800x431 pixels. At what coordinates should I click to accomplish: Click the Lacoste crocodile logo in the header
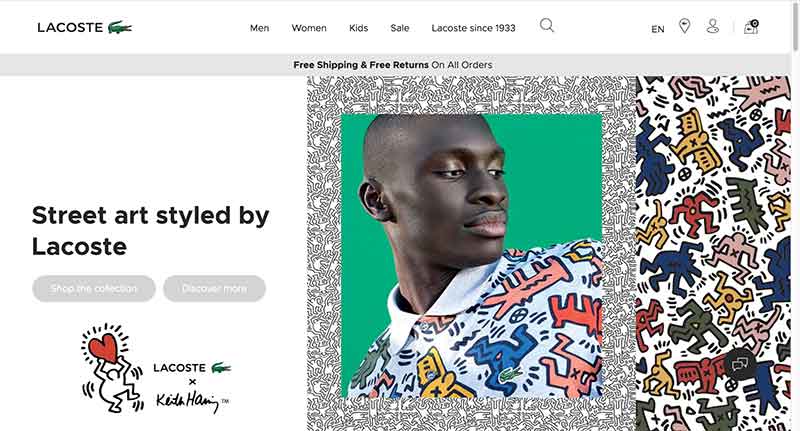pos(85,28)
